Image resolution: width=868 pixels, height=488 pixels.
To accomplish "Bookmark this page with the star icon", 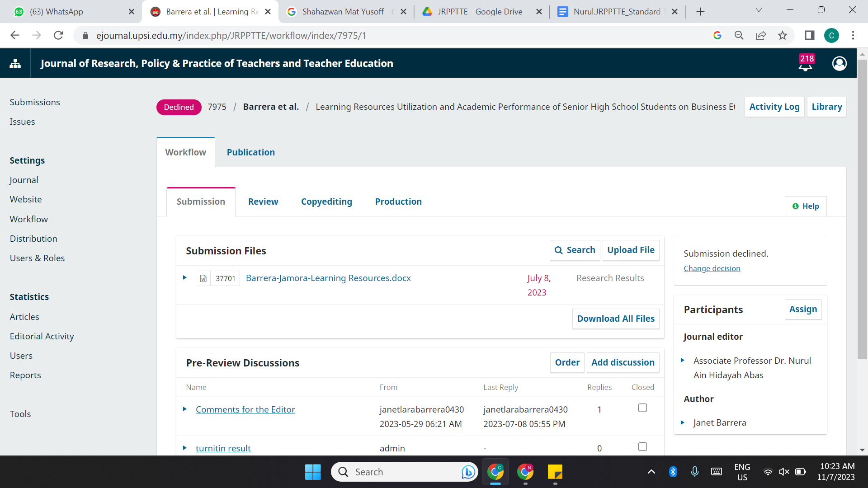I will pos(783,35).
